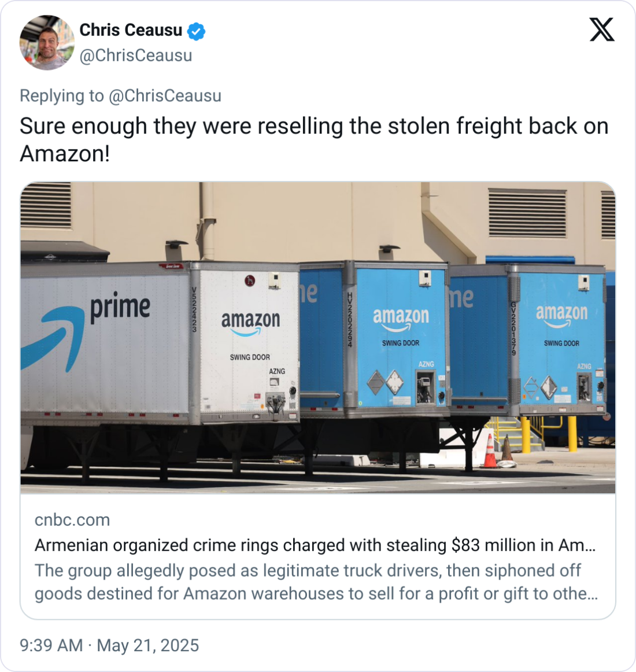
Task: Select the tweet text about stolen freight
Action: pyautogui.click(x=314, y=139)
